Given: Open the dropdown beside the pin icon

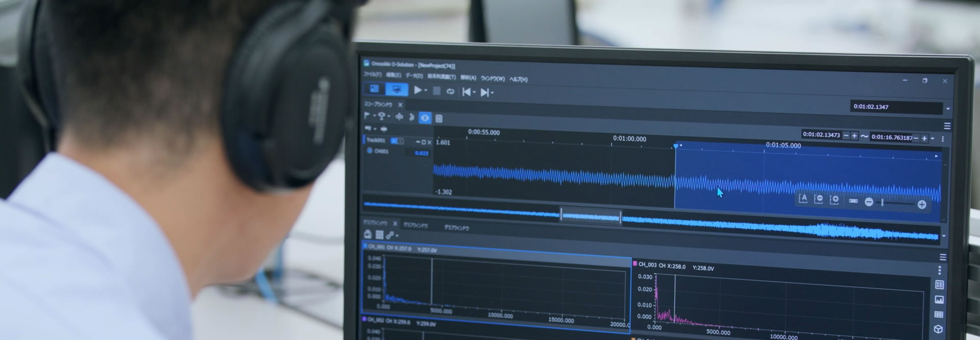Looking at the screenshot, I should click(x=389, y=117).
